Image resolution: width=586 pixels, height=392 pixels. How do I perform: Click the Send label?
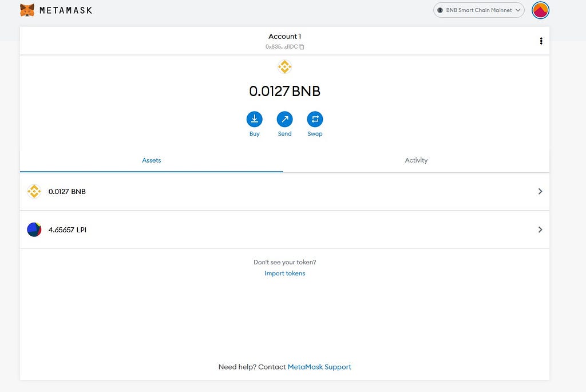coord(285,134)
